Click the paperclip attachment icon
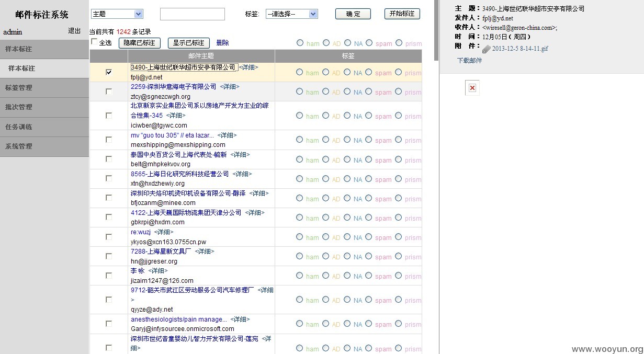The image size is (644, 354). coord(487,49)
